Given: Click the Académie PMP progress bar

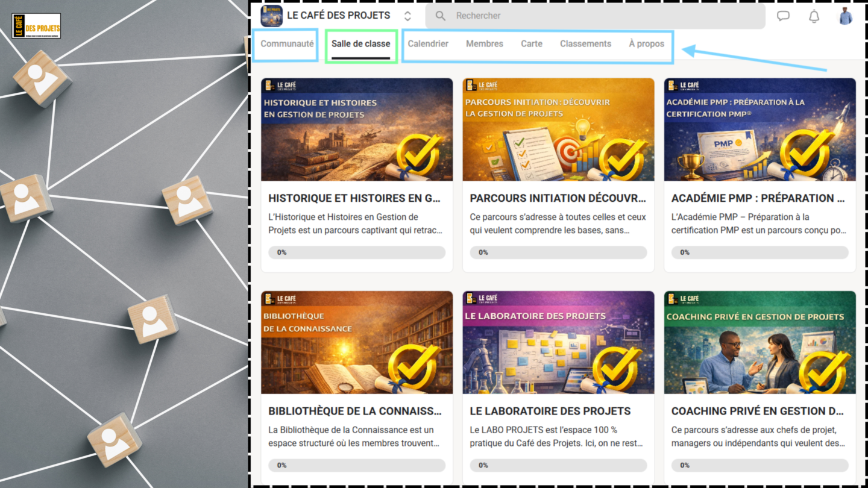Looking at the screenshot, I should point(760,252).
